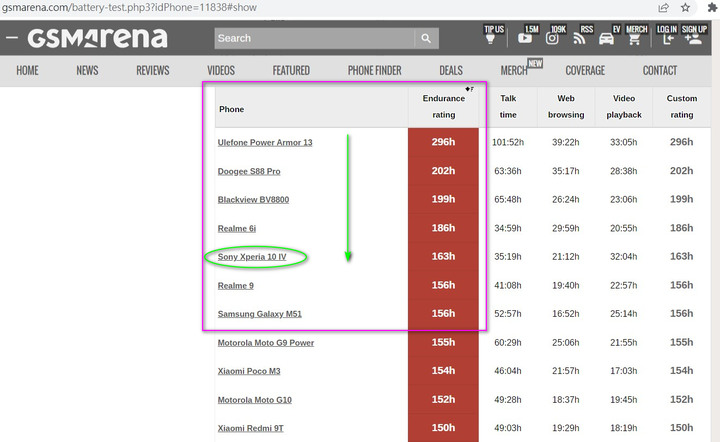This screenshot has height=442, width=720.
Task: Click the GSMArena logo
Action: (x=97, y=38)
